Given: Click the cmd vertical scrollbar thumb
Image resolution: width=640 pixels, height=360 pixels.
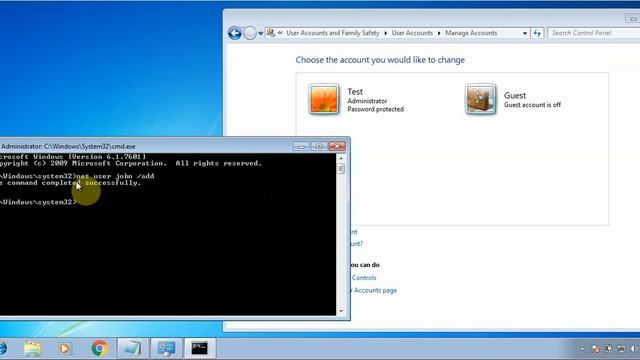Looking at the screenshot, I should pos(341,169).
